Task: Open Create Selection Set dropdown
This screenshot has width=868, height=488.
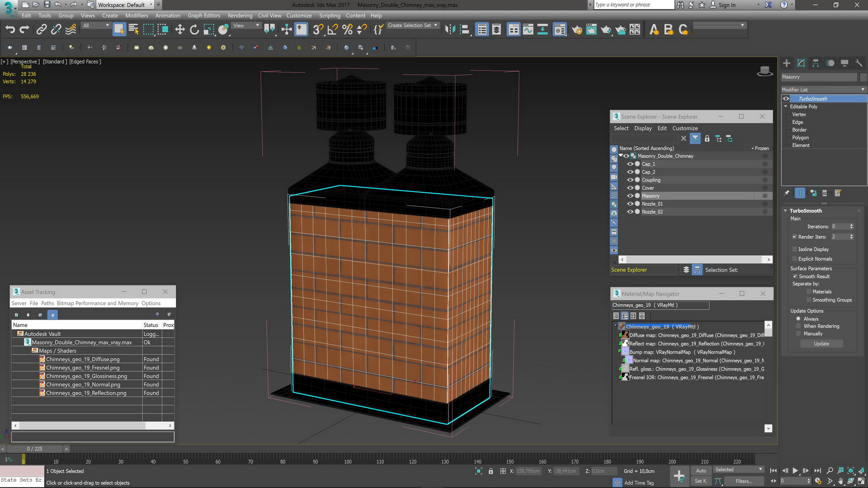Action: pos(413,25)
